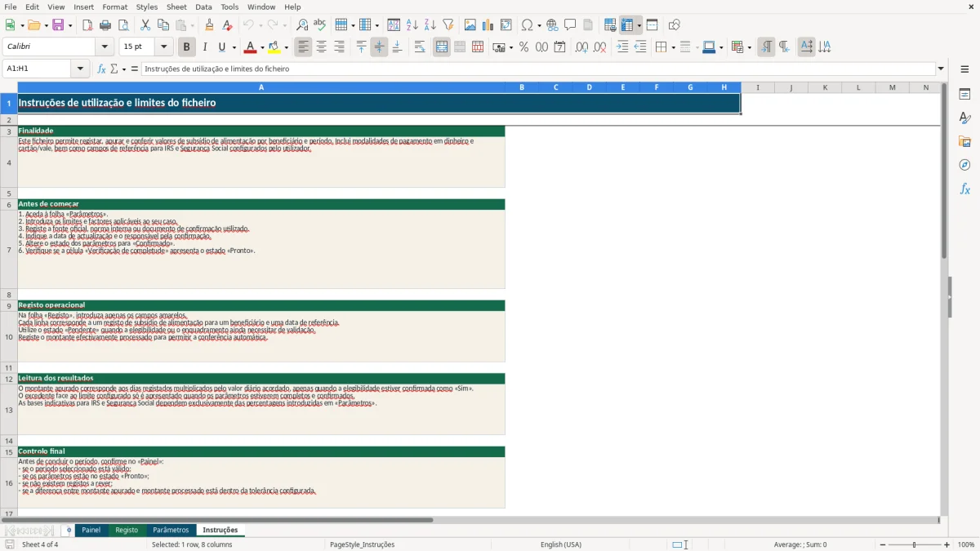Adjust the zoom slider

click(914, 544)
